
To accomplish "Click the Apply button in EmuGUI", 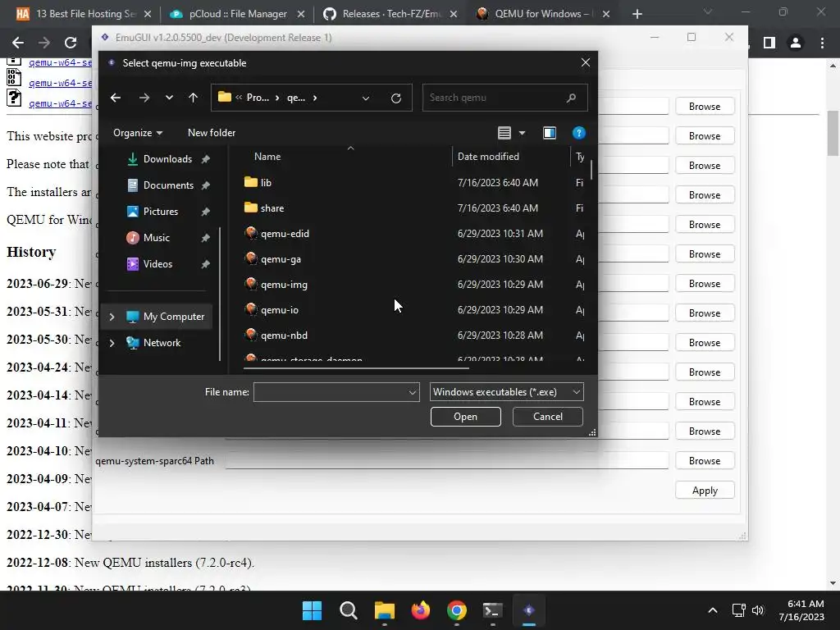I will click(x=705, y=491).
